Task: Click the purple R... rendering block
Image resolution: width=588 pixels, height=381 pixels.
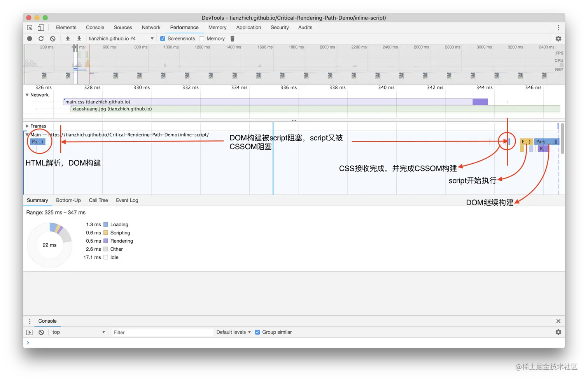Action: (543, 149)
